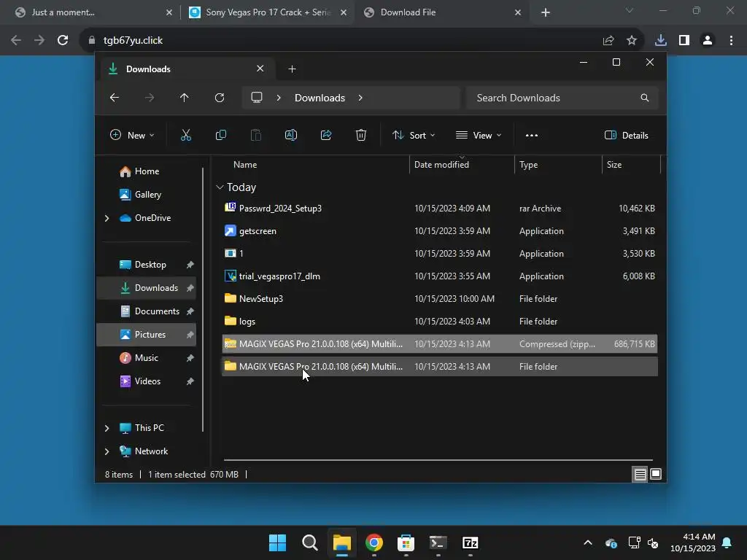Collapse the Today group
The width and height of the screenshot is (747, 560).
tap(220, 187)
